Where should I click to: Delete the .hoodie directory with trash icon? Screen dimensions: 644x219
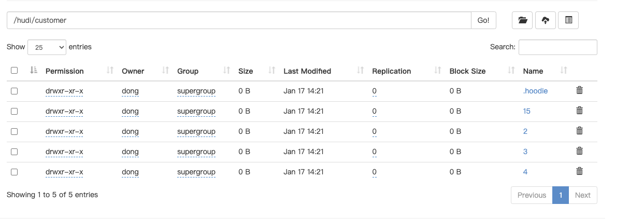579,90
